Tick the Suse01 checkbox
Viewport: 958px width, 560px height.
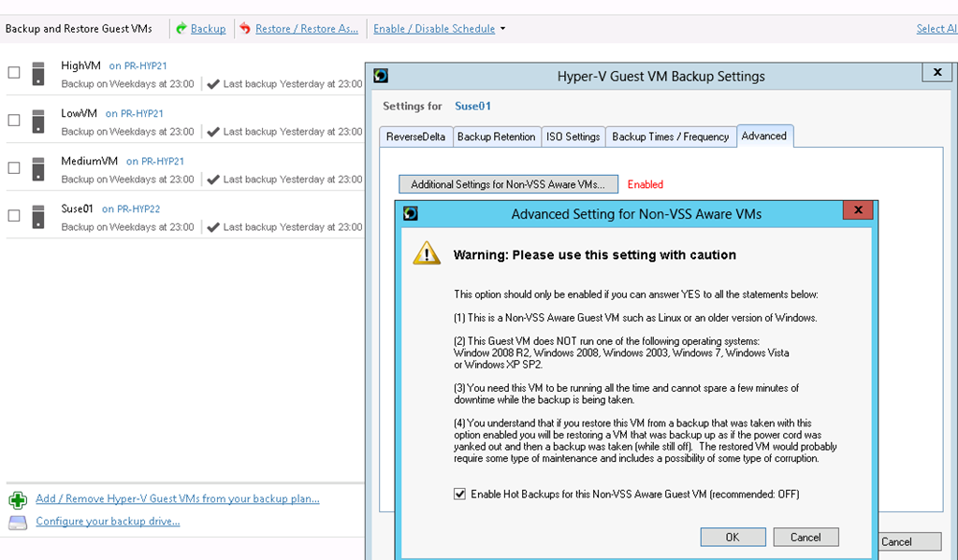13,215
